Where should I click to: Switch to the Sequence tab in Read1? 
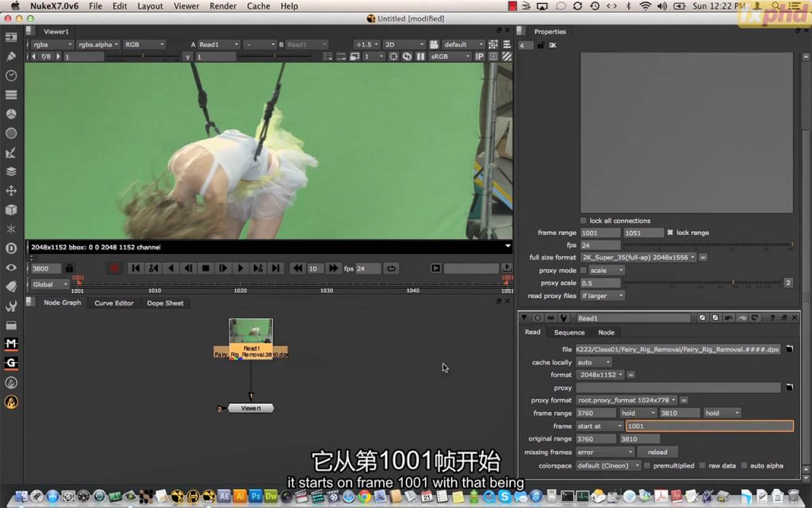[x=569, y=333]
